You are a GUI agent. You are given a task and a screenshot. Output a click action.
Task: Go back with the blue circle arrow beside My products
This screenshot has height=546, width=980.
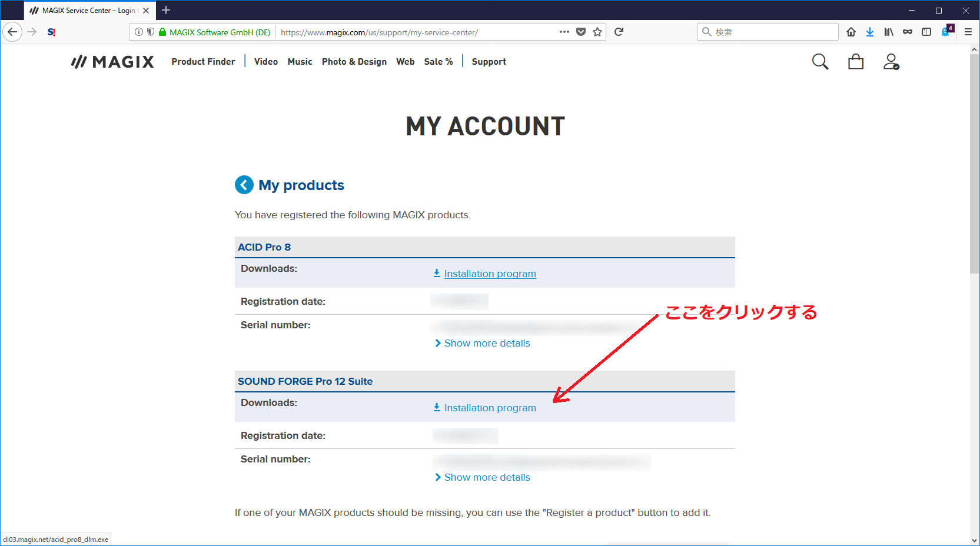click(244, 185)
